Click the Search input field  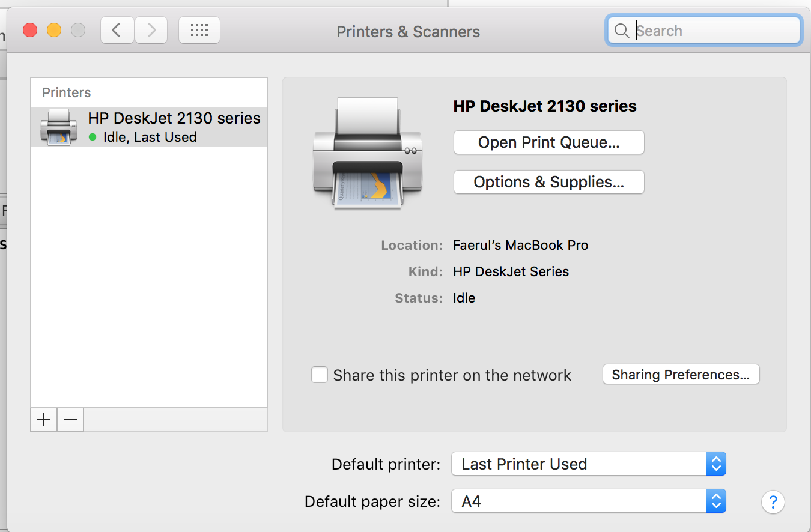click(x=715, y=31)
